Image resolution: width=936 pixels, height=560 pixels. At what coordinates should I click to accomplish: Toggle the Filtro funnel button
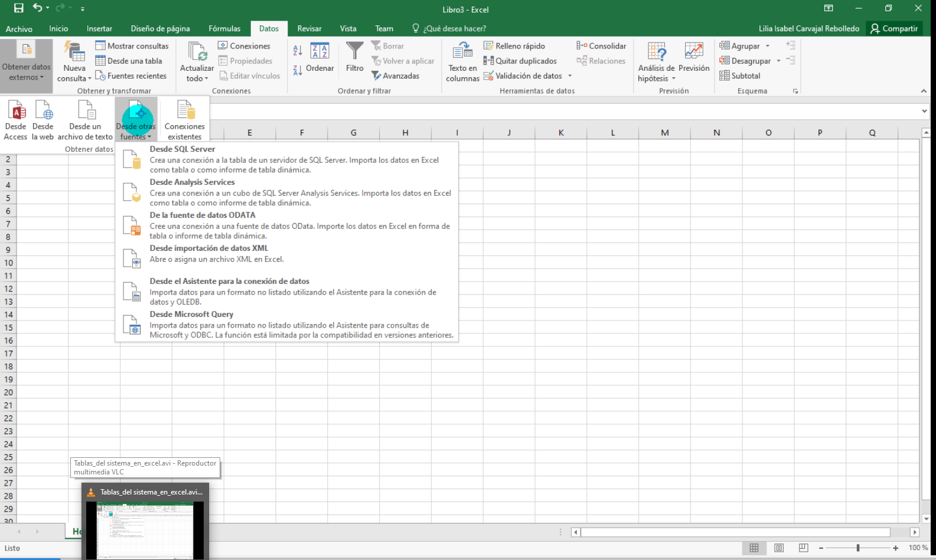coord(354,58)
